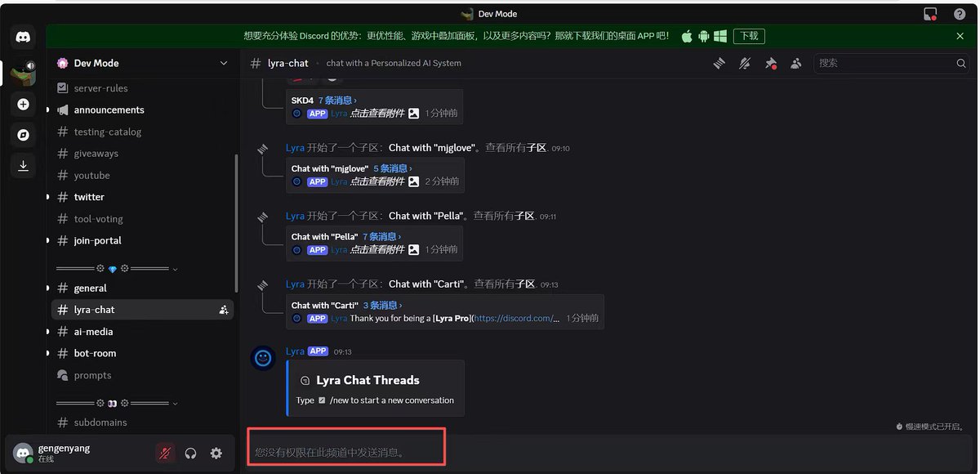Click attachment image icon in mjglove thread preview
Screen dimensions: 980x474
click(414, 181)
